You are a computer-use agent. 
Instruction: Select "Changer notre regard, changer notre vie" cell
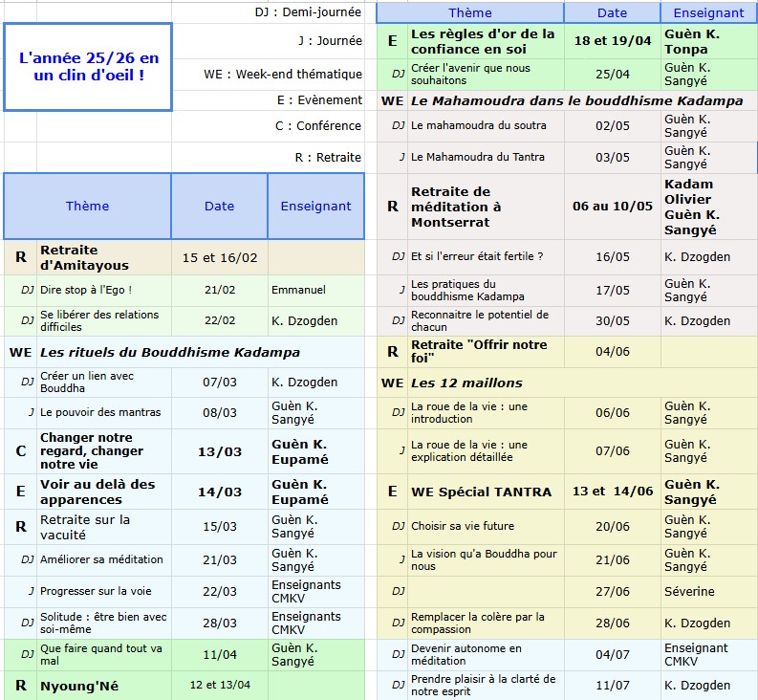click(103, 451)
